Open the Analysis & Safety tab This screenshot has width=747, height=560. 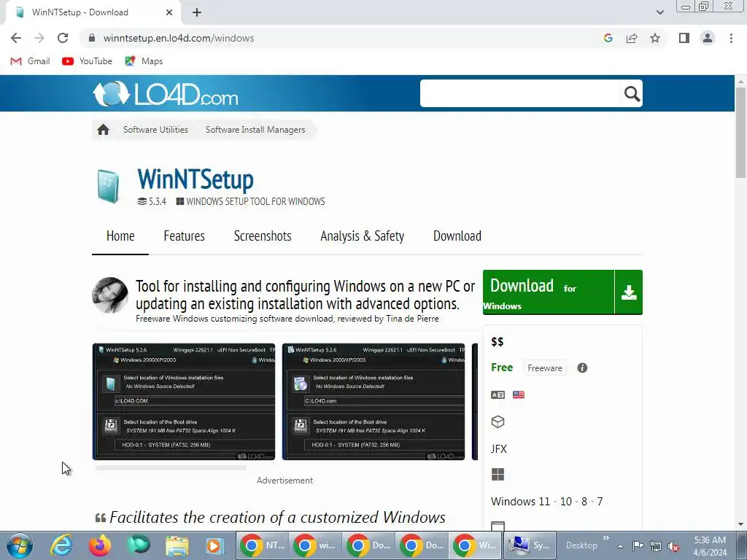point(362,236)
